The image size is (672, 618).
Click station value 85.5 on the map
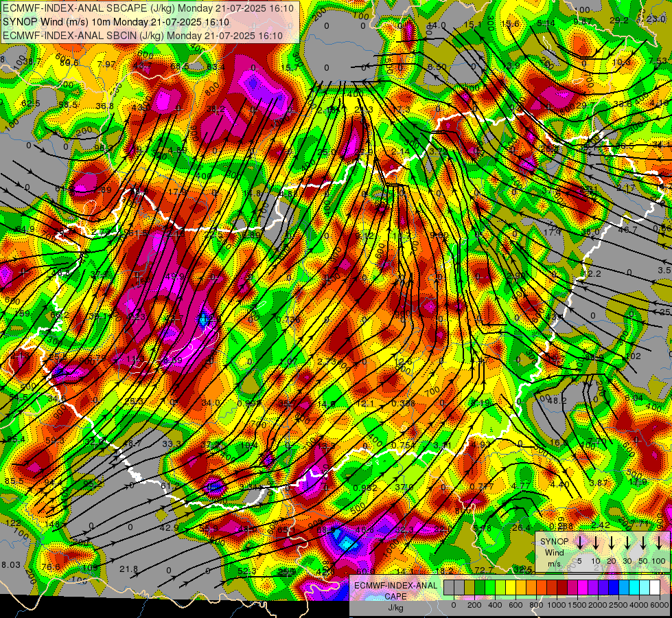coord(14,481)
